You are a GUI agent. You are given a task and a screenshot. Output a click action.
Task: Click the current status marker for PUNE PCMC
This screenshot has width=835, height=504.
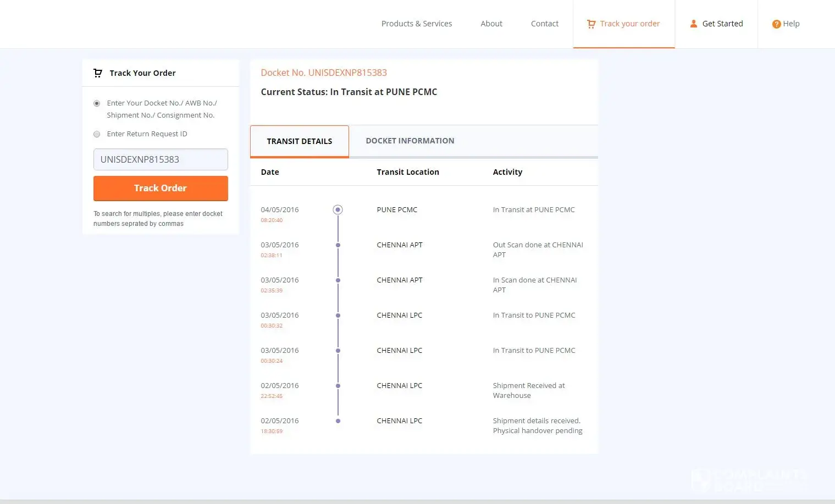338,210
